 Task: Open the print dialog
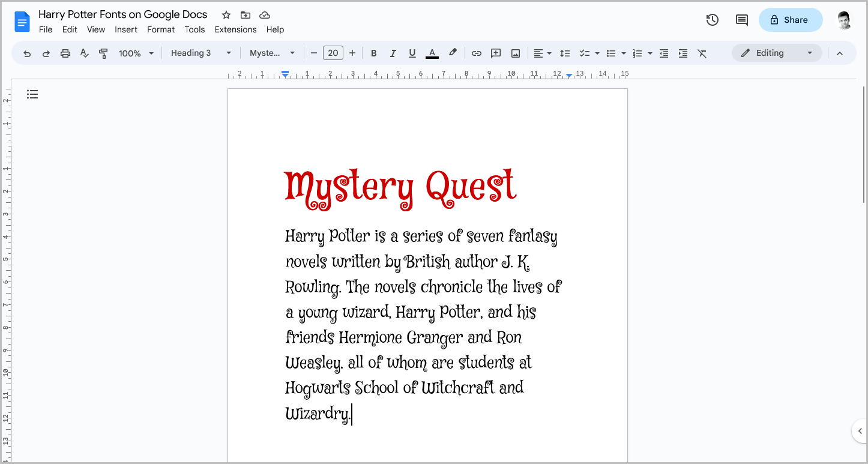pos(65,53)
